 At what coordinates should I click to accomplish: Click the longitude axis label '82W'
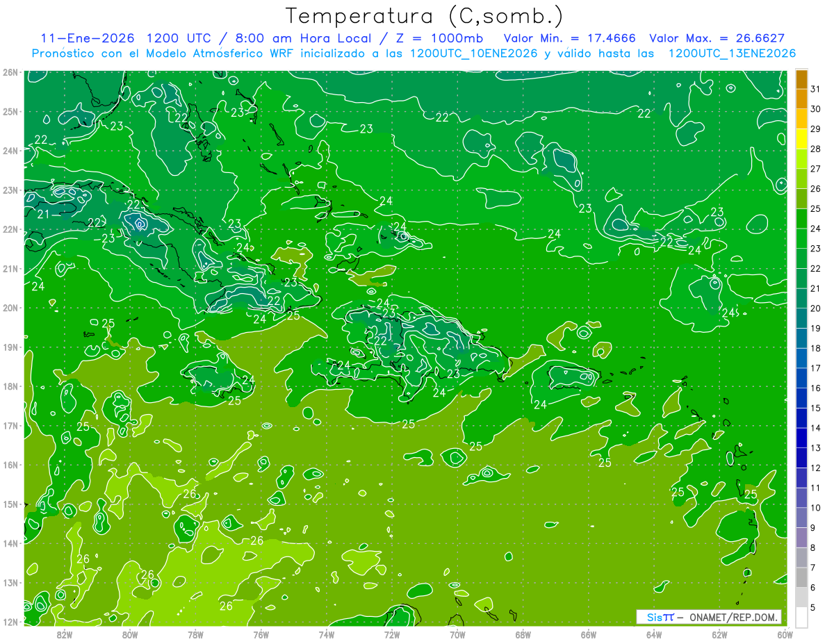tap(65, 634)
